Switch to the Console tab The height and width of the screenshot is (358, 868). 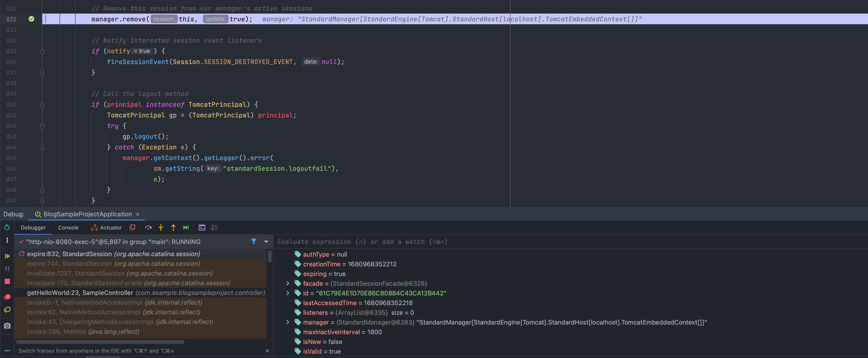tap(68, 228)
